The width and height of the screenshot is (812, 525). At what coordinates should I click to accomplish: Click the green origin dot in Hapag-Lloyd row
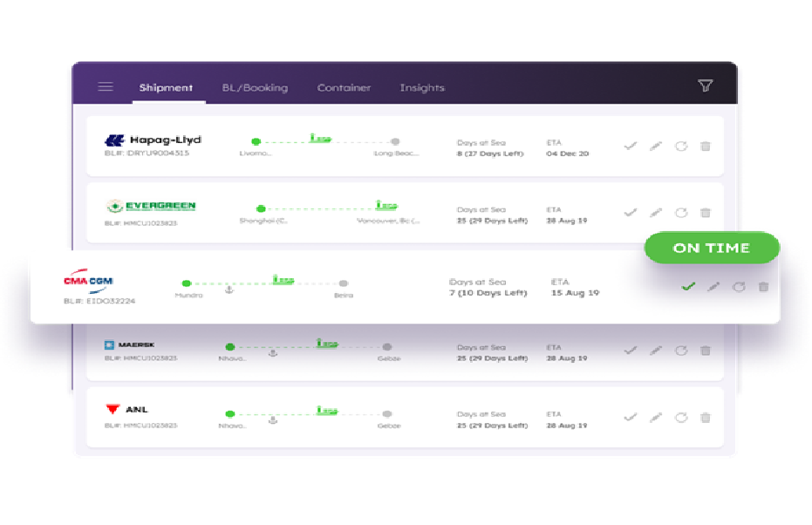(256, 141)
